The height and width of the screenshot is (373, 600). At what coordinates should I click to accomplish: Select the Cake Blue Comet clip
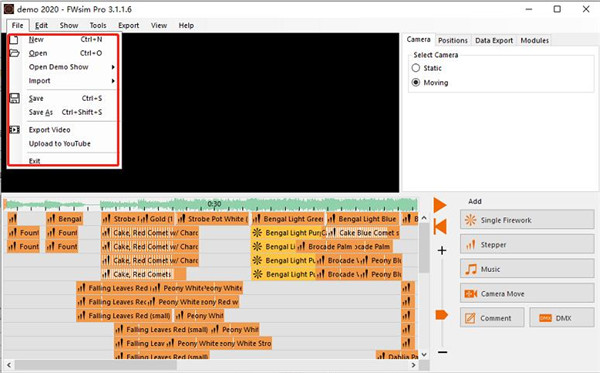(364, 233)
